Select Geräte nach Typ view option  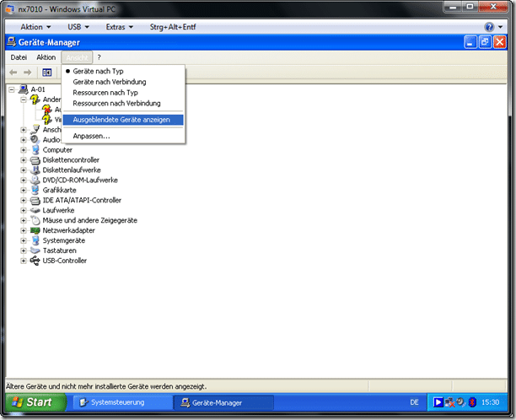coord(123,71)
